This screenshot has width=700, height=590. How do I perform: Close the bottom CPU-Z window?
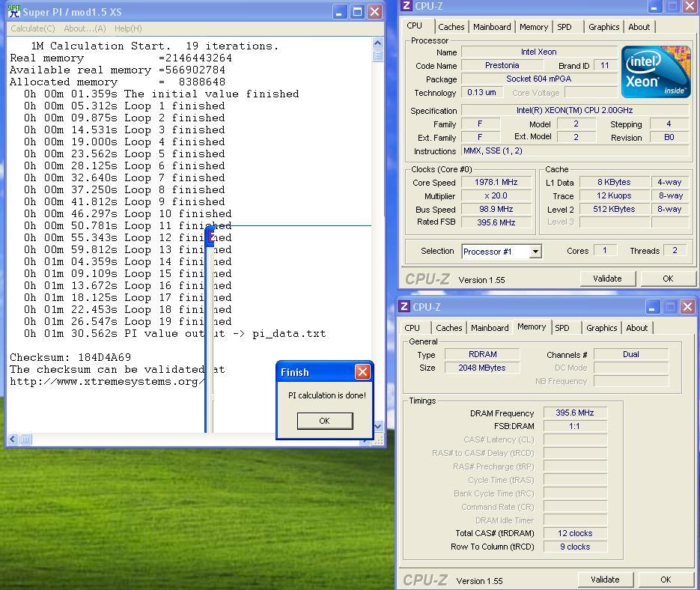pyautogui.click(x=687, y=306)
